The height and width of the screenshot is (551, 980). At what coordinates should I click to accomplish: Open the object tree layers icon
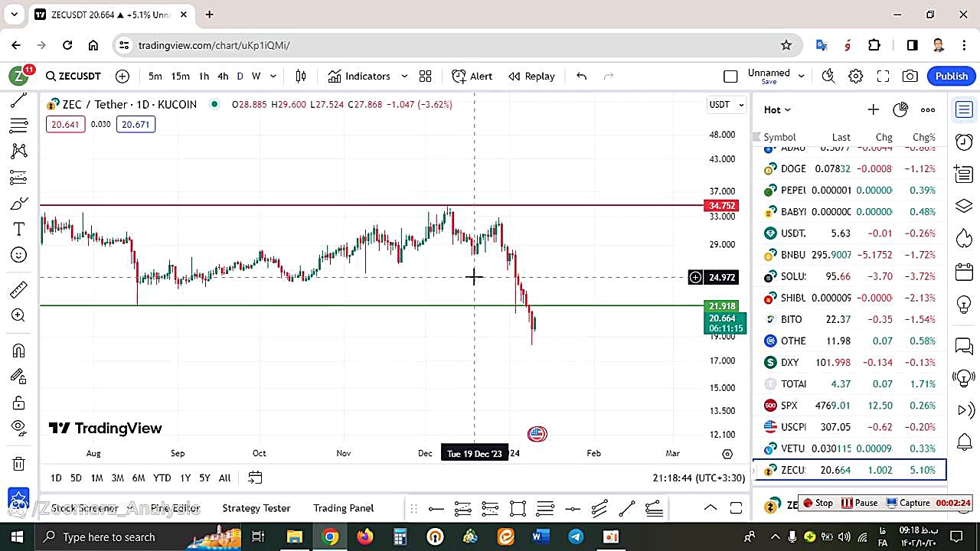tap(964, 207)
